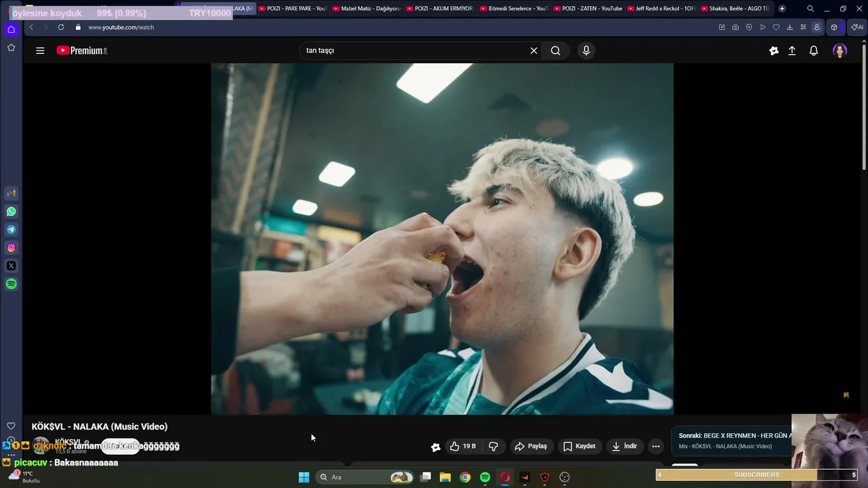Open the YouTube notifications bell
Viewport: 868px width, 488px height.
[814, 50]
